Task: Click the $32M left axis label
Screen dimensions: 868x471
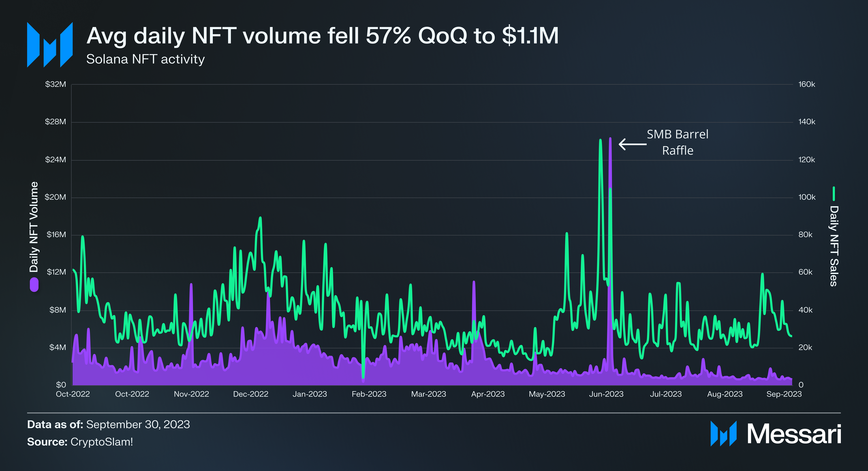Action: (56, 84)
